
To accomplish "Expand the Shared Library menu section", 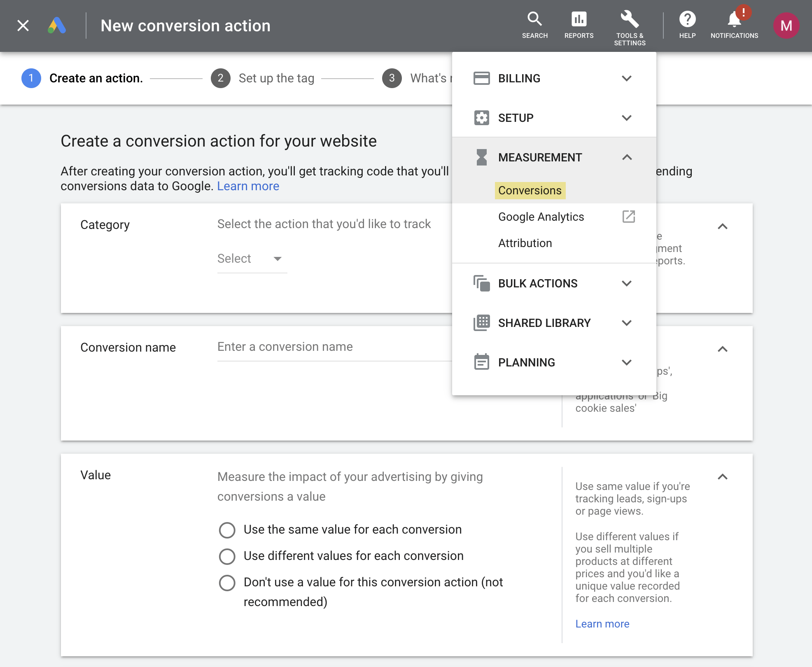I will pyautogui.click(x=544, y=323).
